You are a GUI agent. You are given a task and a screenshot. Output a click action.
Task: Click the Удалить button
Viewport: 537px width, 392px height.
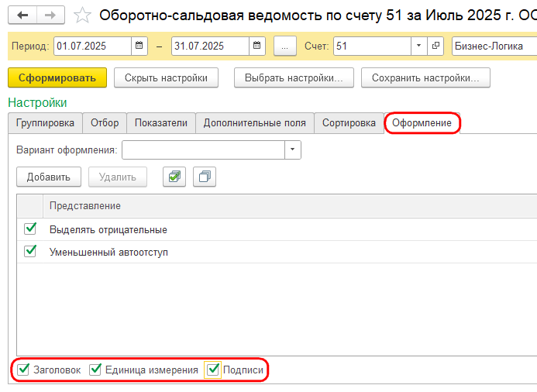point(118,177)
